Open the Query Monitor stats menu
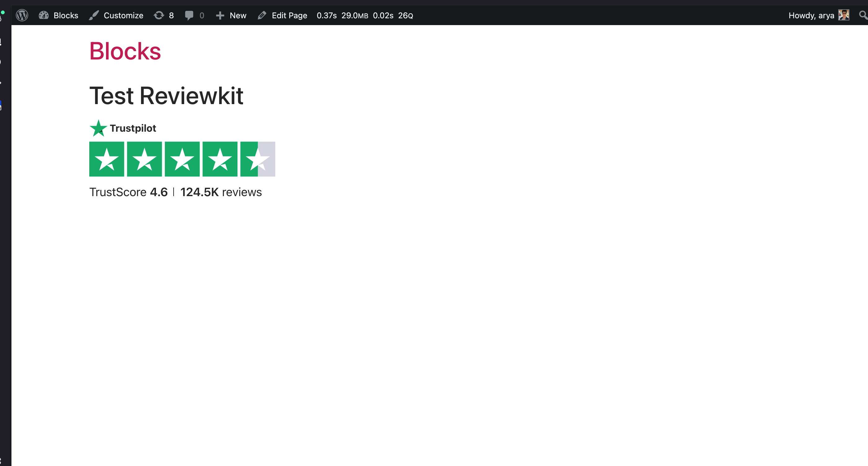Image resolution: width=868 pixels, height=466 pixels. (x=365, y=15)
